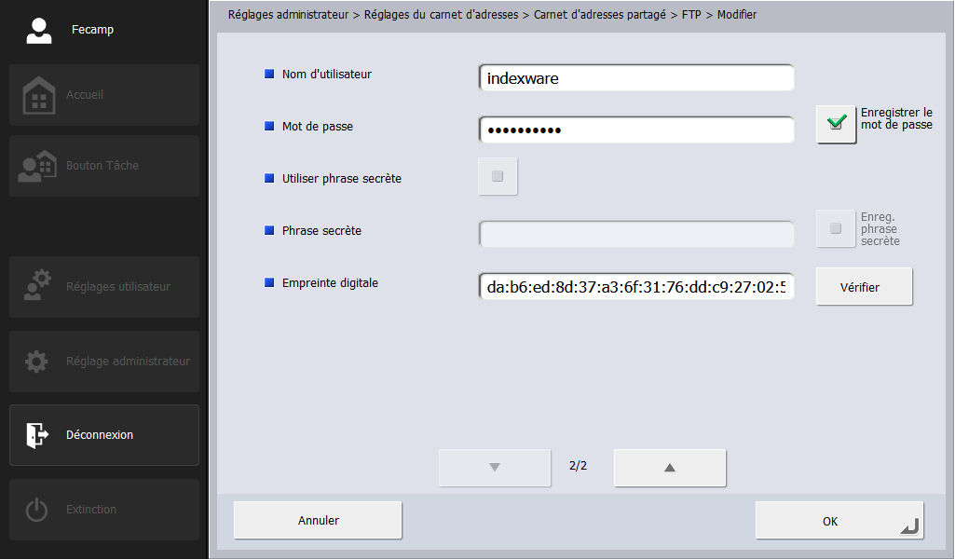The width and height of the screenshot is (955, 560).
Task: Focus the Mot de passe field
Action: pos(636,130)
